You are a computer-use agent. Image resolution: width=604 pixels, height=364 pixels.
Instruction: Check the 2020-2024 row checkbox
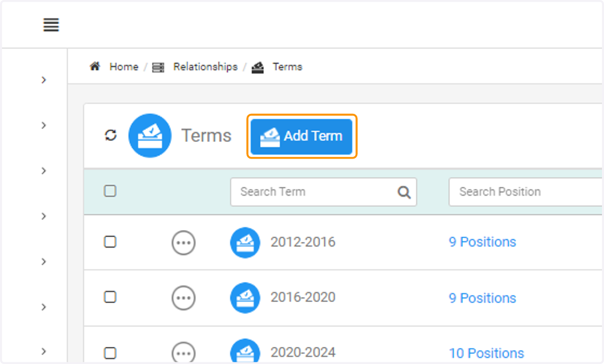click(x=110, y=352)
